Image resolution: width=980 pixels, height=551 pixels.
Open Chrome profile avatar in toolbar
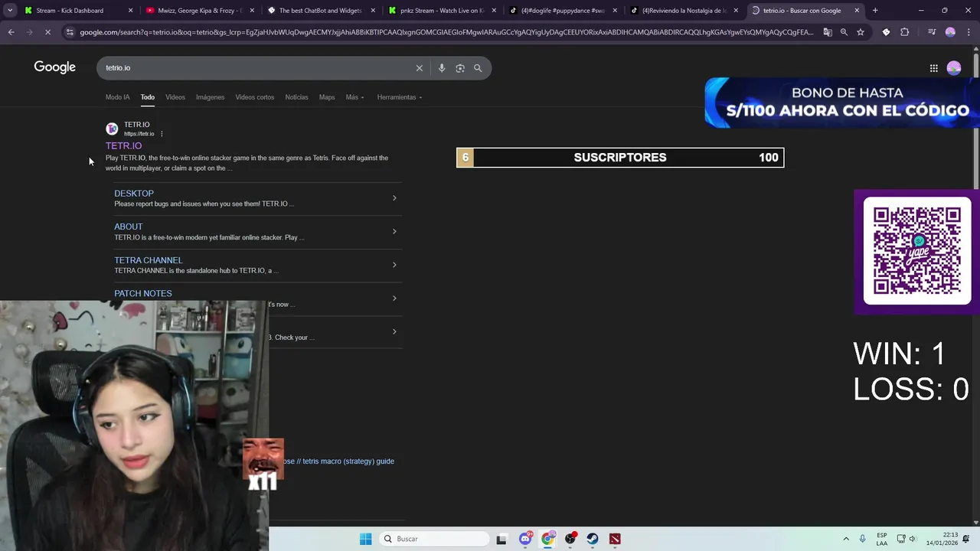[x=950, y=32]
